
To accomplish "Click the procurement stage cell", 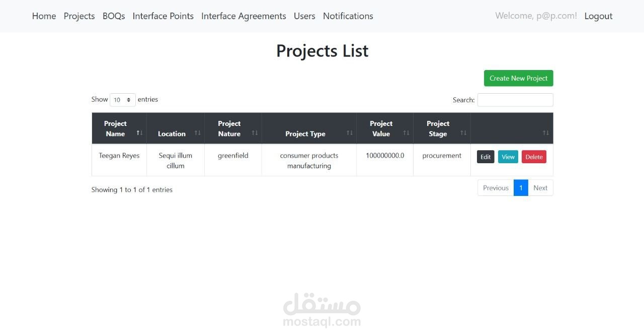I will click(442, 160).
